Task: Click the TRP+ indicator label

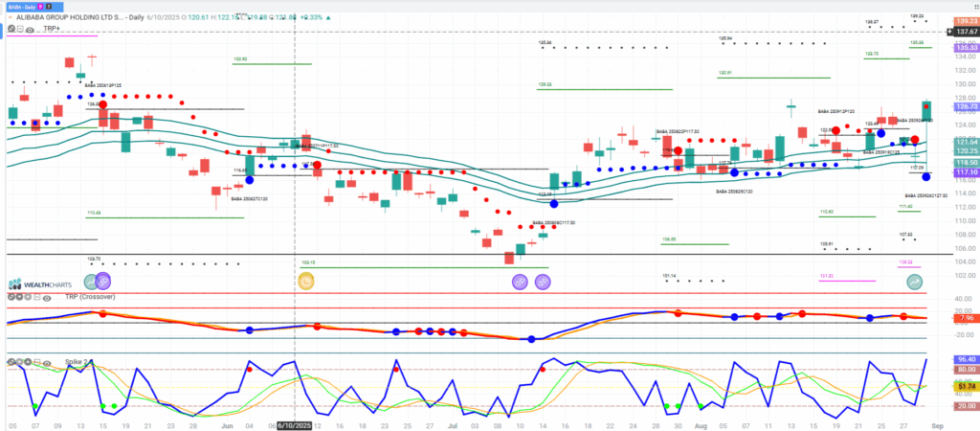Action: click(52, 28)
